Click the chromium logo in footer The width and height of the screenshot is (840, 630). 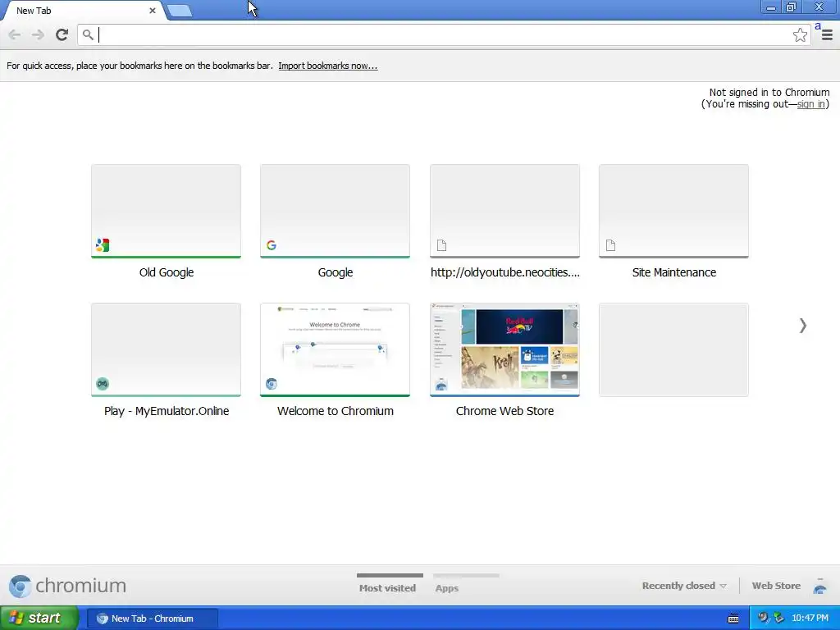point(67,586)
